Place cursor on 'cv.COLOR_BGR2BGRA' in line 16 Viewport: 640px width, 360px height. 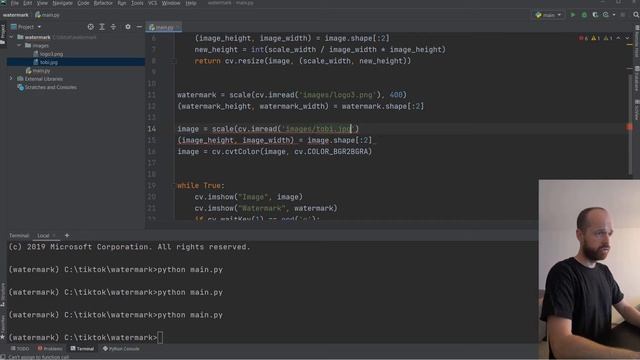(331, 151)
